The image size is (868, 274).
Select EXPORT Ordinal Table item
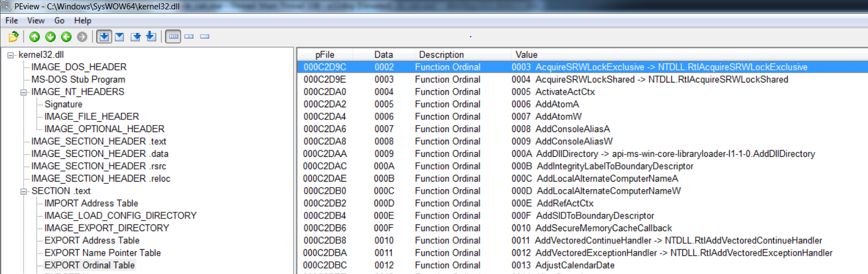(89, 265)
